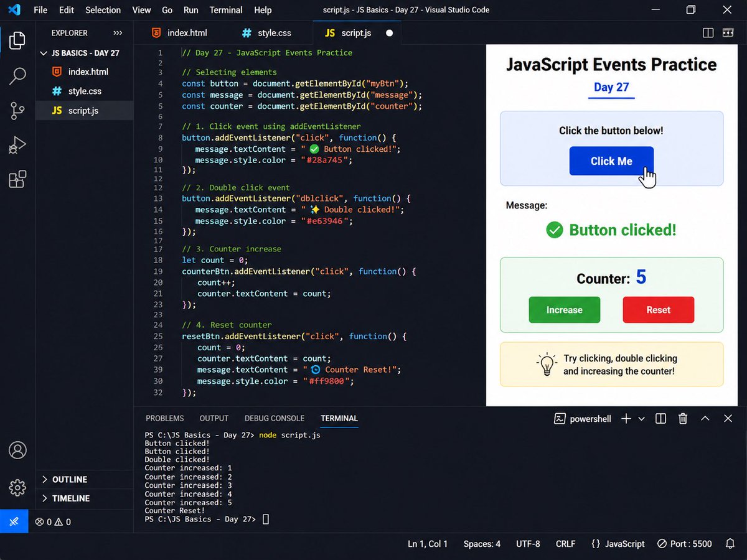Open the editor layout icon beside split editor
The image size is (747, 560).
tap(728, 32)
